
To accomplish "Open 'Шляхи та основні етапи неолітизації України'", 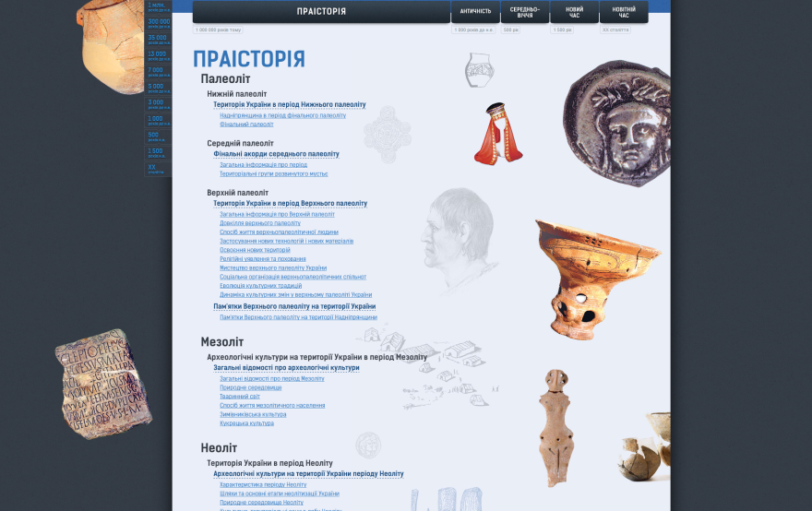I will (279, 493).
